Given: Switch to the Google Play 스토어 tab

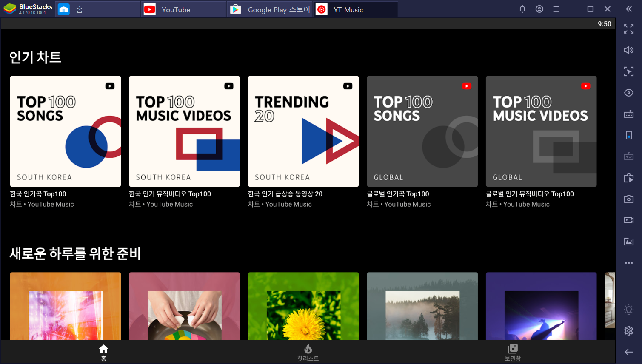Looking at the screenshot, I should coord(270,9).
